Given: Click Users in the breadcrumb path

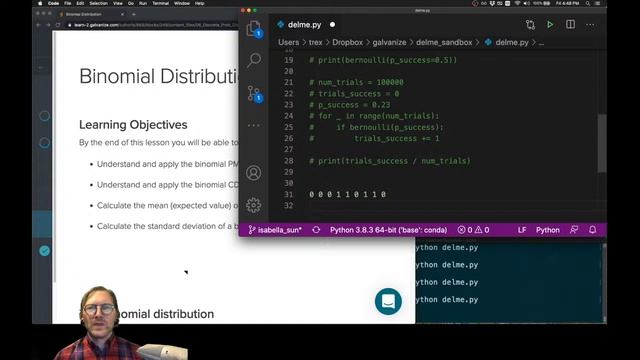Looking at the screenshot, I should 289,42.
